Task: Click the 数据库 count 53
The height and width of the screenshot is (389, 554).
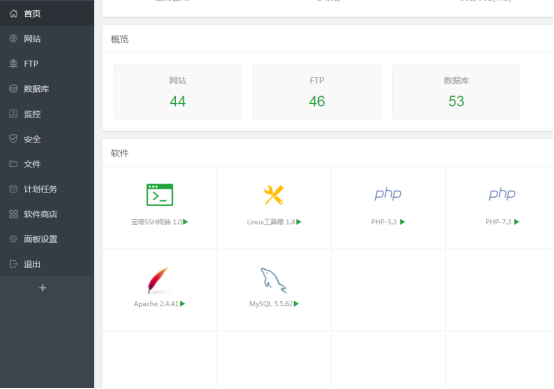Action: point(456,101)
